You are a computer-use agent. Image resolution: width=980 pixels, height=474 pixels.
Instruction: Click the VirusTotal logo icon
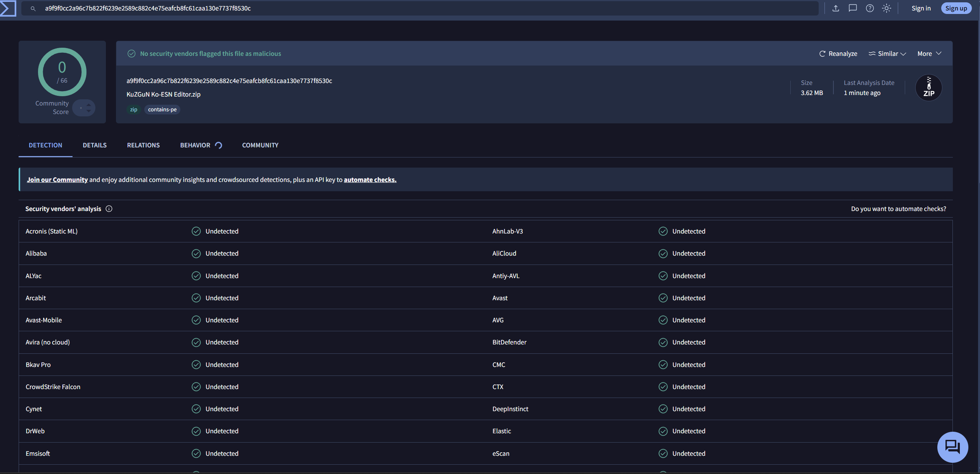tap(8, 8)
